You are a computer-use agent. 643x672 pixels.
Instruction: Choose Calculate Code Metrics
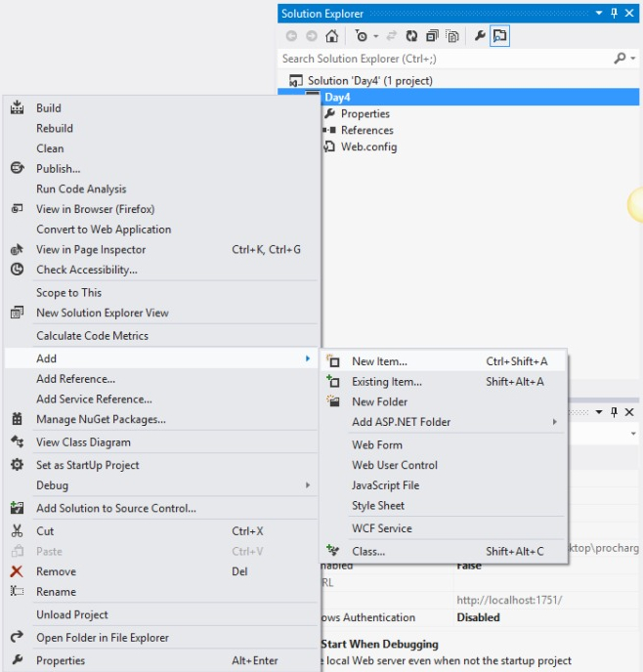point(92,336)
